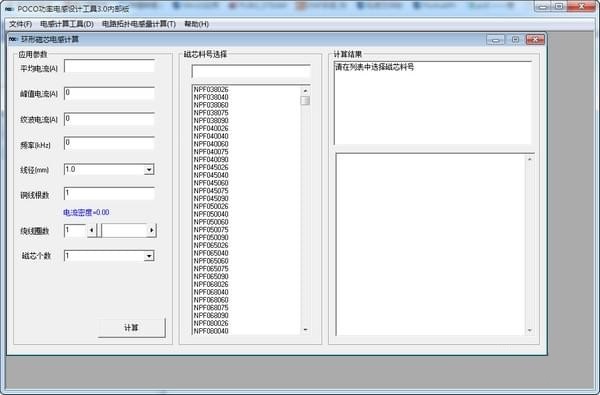600x395 pixels.
Task: Focus the 平均电流(A) input field
Action: (109, 67)
